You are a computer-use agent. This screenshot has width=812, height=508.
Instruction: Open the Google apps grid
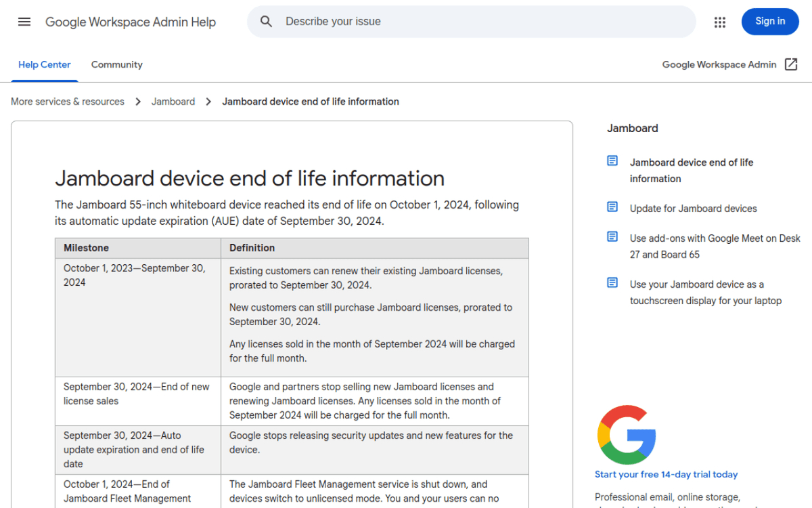(x=719, y=22)
